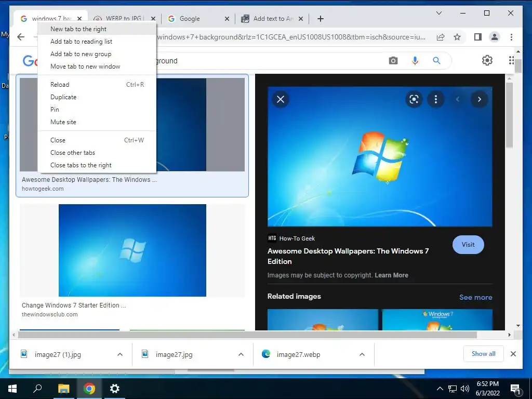The image size is (532, 399).
Task: Click See more related images
Action: pos(476,297)
